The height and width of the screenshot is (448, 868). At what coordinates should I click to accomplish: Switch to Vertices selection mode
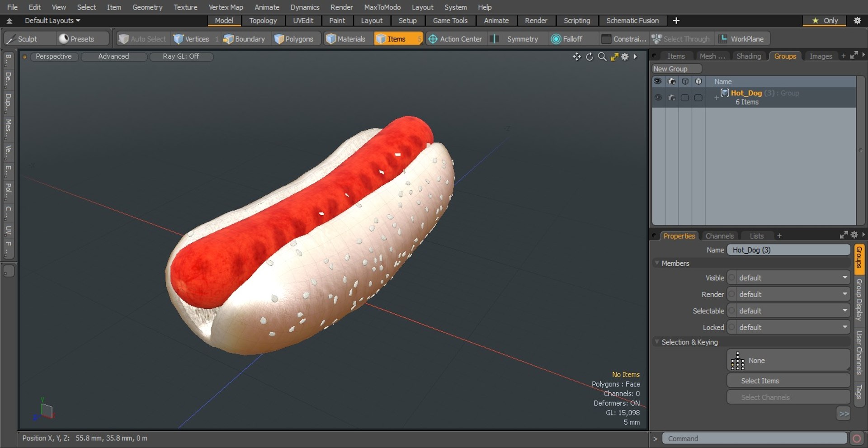(192, 39)
